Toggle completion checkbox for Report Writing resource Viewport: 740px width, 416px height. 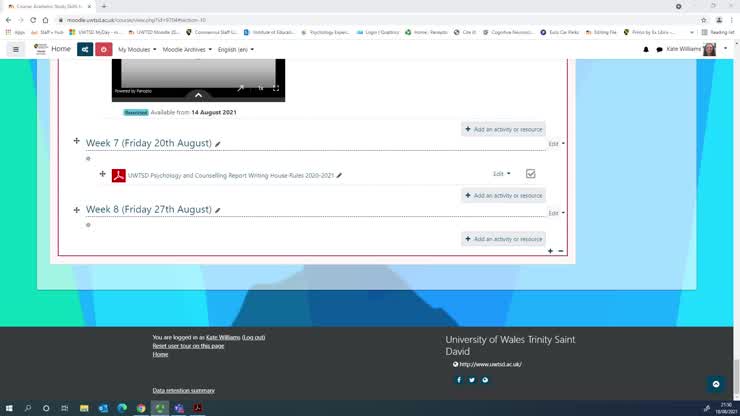click(x=530, y=174)
